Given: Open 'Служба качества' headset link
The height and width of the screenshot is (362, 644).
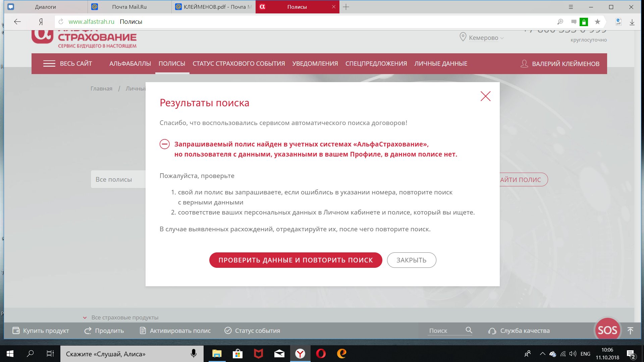Looking at the screenshot, I should coord(519,330).
